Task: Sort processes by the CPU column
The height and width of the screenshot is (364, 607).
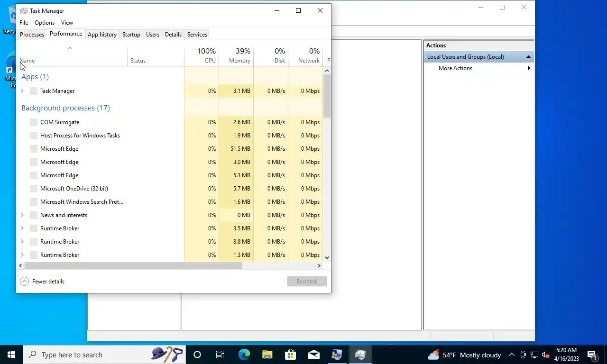Action: click(x=202, y=55)
